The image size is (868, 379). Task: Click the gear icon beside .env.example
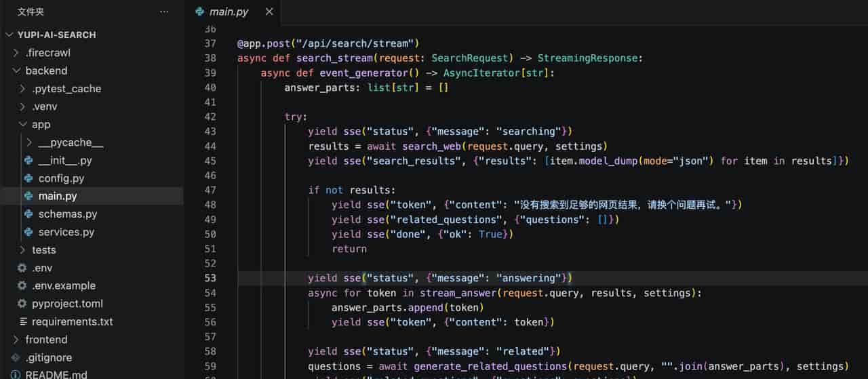point(22,285)
